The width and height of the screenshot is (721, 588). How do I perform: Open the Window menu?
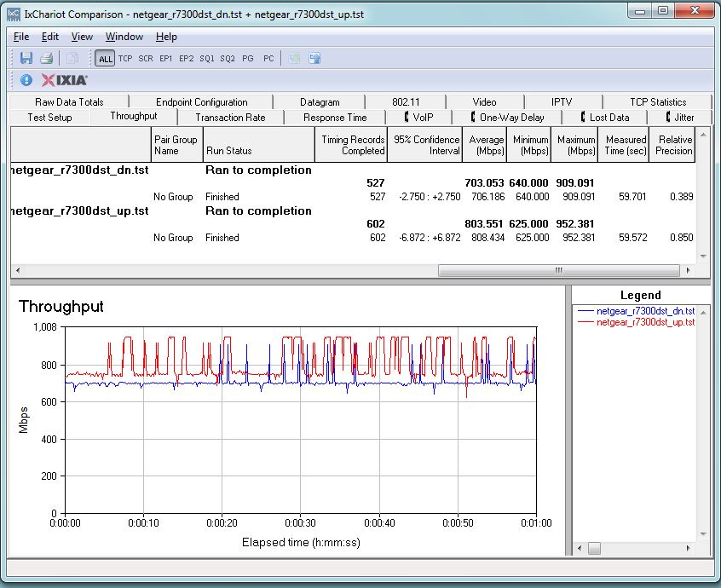point(124,37)
